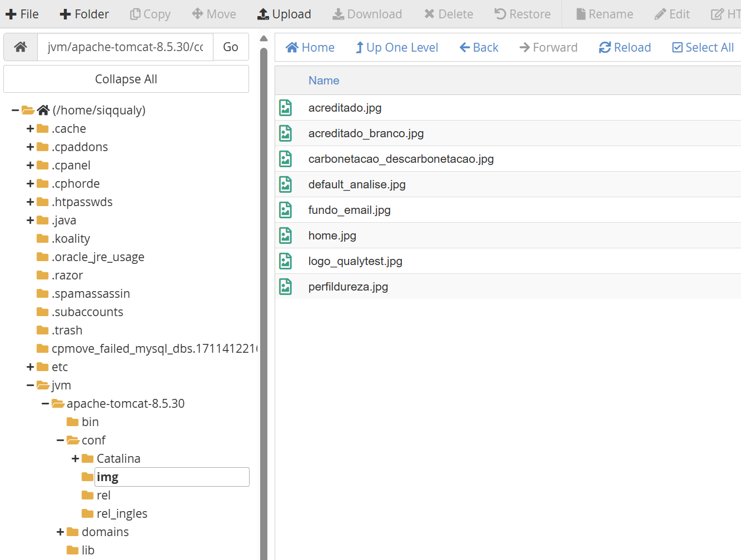The image size is (741, 560).
Task: Create a new folder with + Folder
Action: click(x=84, y=14)
